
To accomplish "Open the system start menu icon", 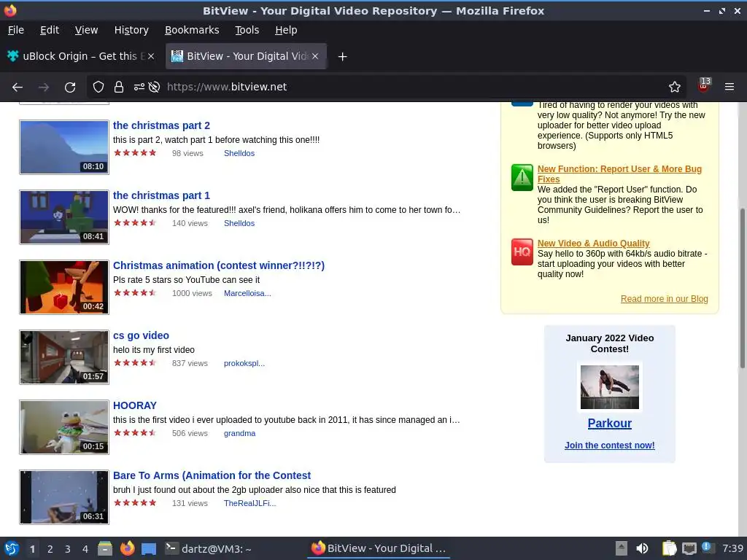I will [x=12, y=548].
